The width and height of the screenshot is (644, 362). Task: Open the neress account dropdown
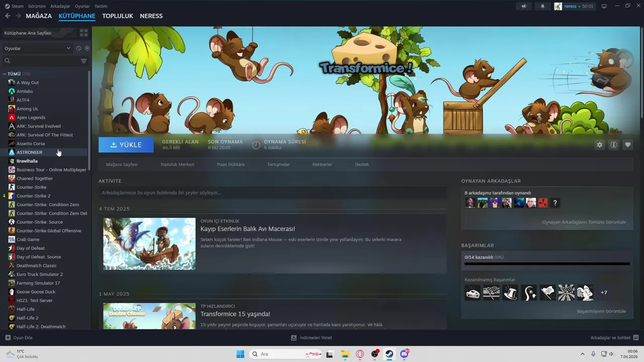tap(574, 6)
